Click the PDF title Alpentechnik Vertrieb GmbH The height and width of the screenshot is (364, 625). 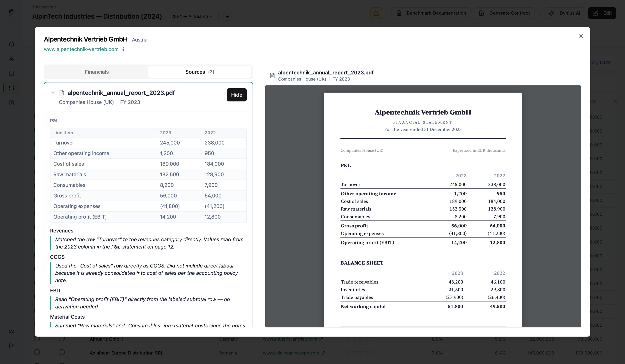click(x=423, y=112)
